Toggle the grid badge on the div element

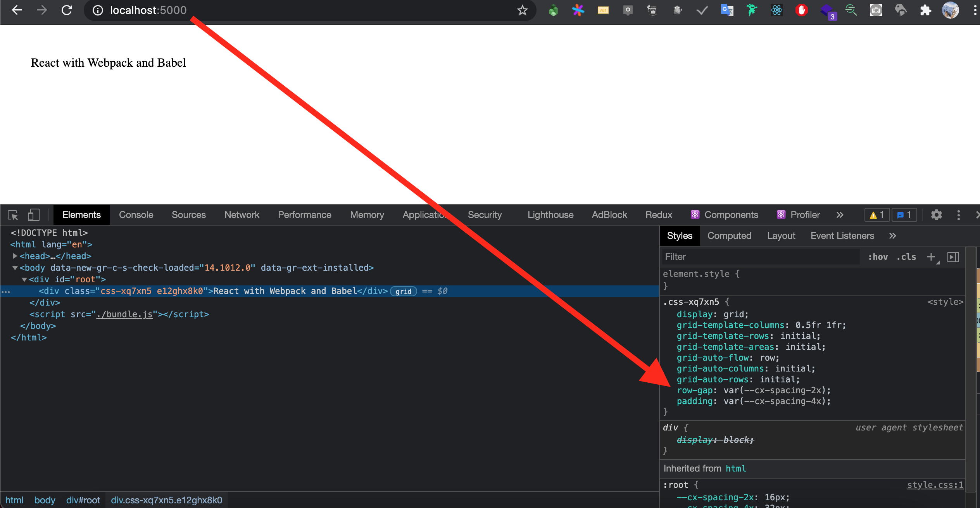[x=403, y=291]
